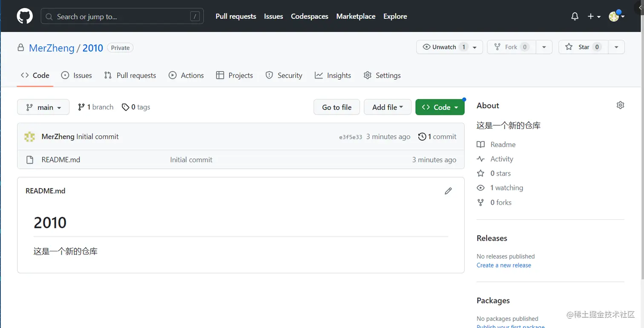
Task: Open Explore in top navigation
Action: click(x=395, y=16)
